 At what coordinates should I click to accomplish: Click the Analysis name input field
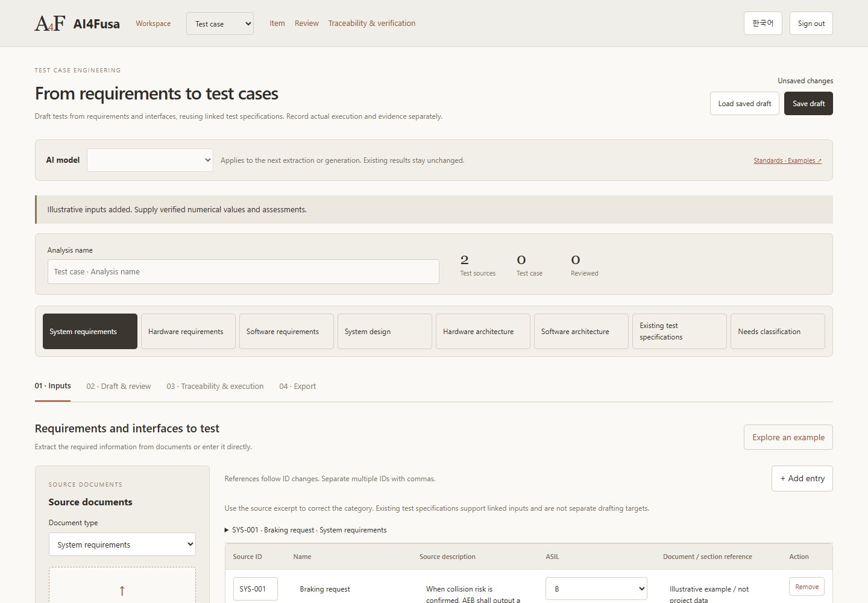(x=244, y=272)
